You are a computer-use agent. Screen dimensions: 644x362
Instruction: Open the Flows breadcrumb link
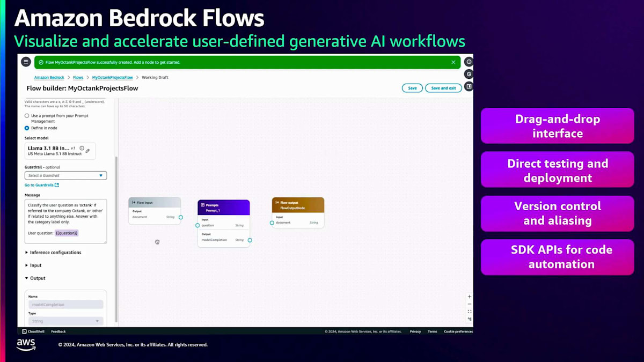click(78, 78)
